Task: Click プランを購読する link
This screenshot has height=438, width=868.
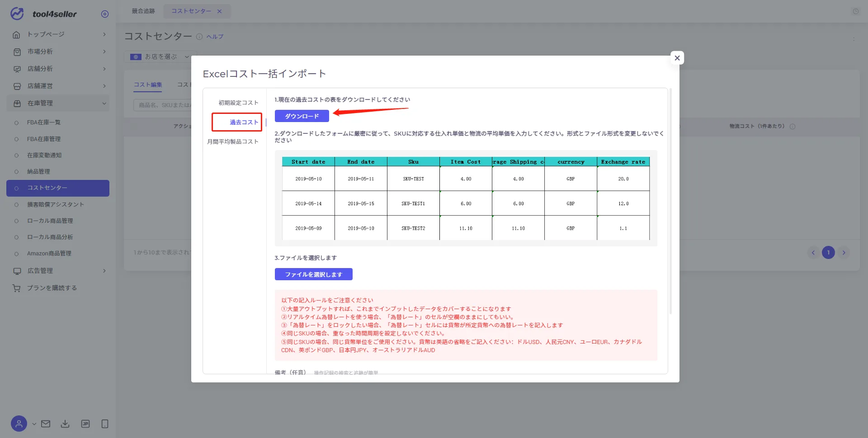Action: [x=52, y=288]
